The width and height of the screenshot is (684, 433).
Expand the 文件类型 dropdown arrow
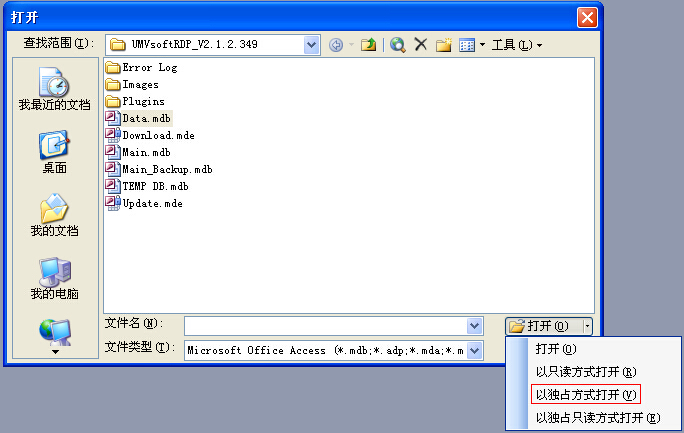click(474, 350)
